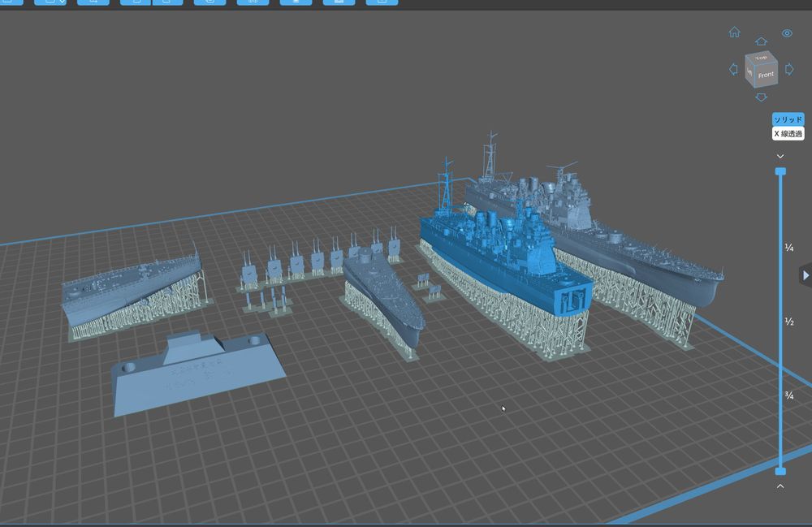Screen dimensions: 812x527
Task: Rotate view with the right arrow
Action: (789, 70)
